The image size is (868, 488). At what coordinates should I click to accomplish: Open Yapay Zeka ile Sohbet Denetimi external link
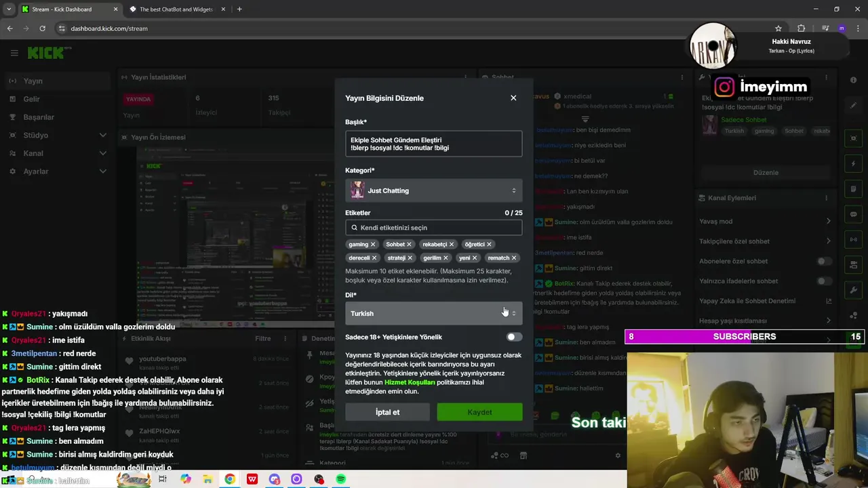click(829, 301)
